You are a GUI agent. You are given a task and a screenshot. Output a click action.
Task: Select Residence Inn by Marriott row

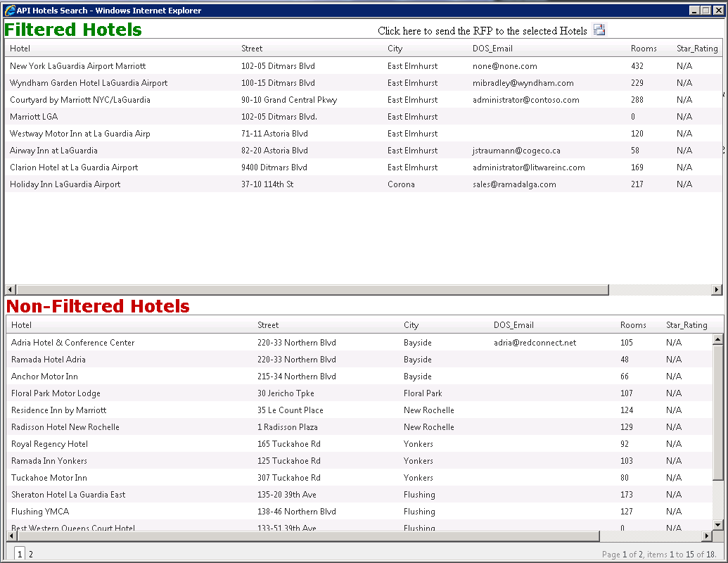coord(359,410)
